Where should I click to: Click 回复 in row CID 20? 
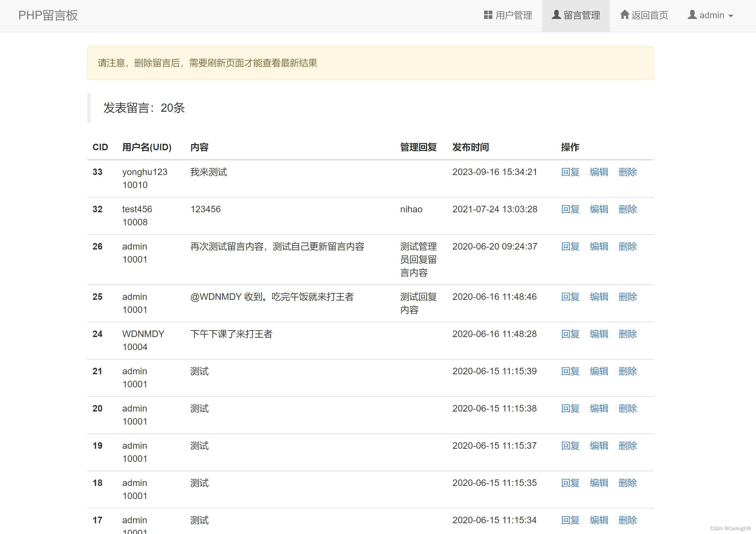570,408
